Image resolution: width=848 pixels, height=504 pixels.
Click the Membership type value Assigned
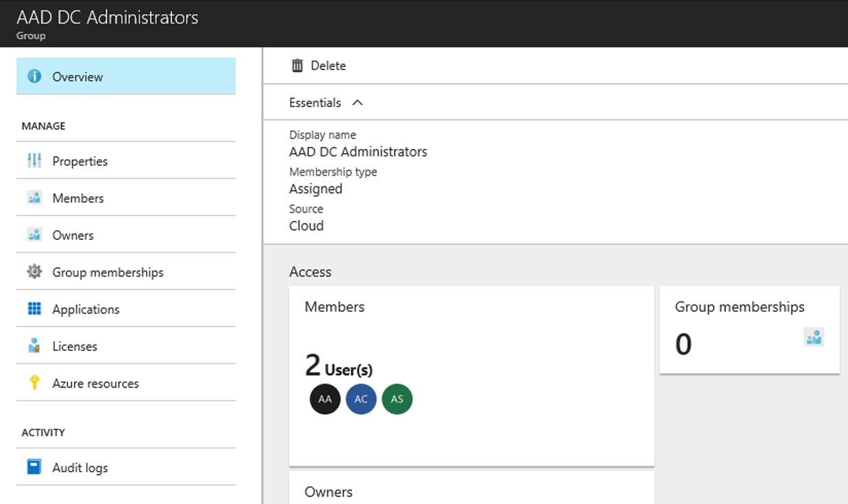[316, 189]
